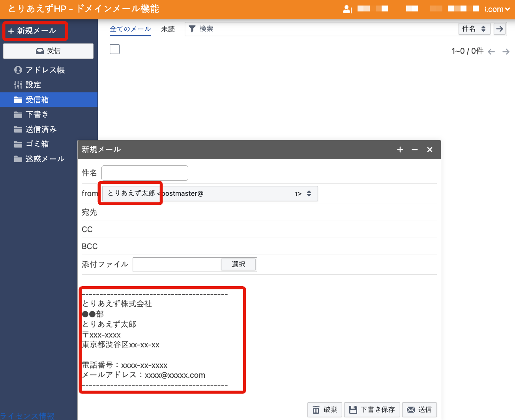Screen dimensions: 515x420
Task: Discard the message with 破棄
Action: [x=325, y=410]
